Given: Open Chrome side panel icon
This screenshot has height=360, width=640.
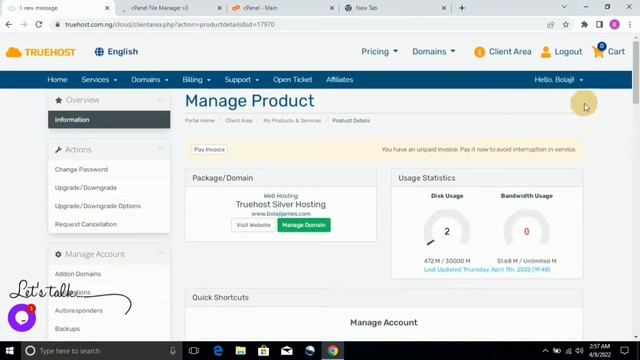Looking at the screenshot, I should pos(599,24).
